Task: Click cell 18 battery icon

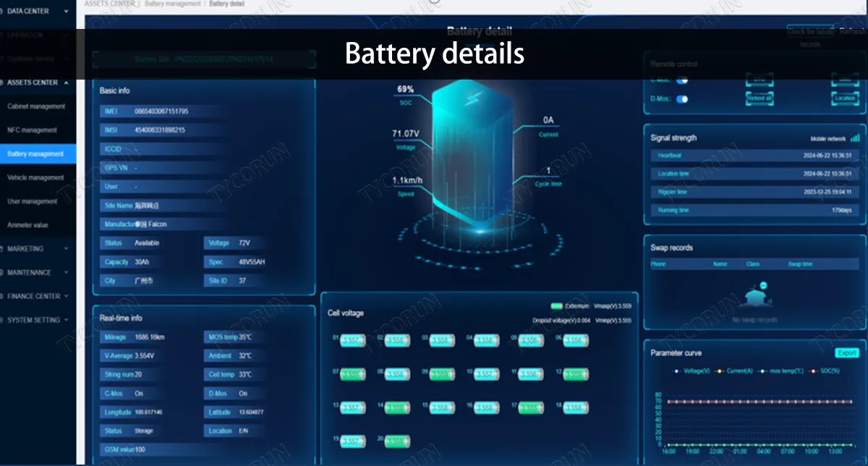Action: 576,407
